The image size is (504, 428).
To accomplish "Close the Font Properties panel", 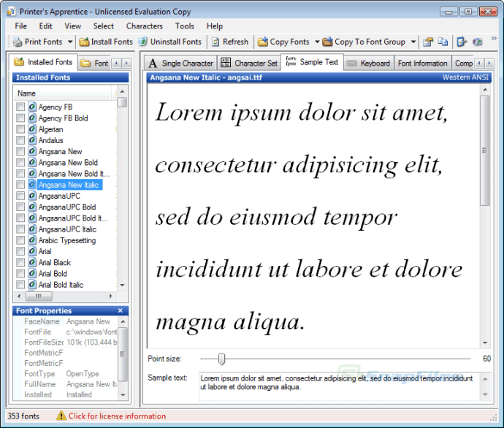I will (121, 310).
